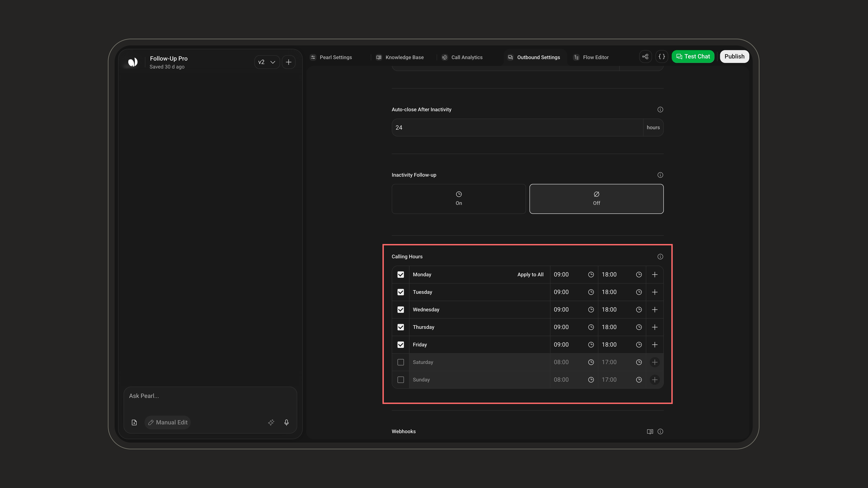Viewport: 868px width, 488px height.
Task: Click the Auto-close hours input field
Action: point(517,127)
